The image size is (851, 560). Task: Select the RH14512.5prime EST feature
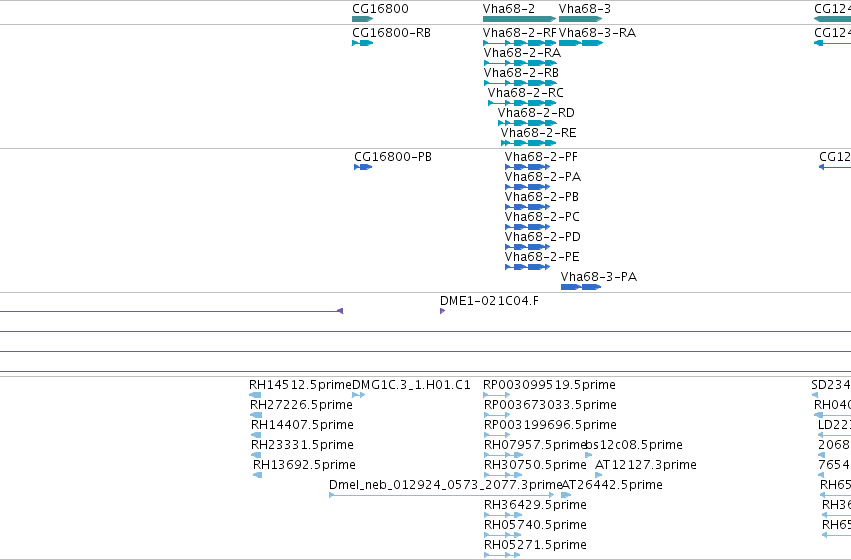(x=255, y=395)
